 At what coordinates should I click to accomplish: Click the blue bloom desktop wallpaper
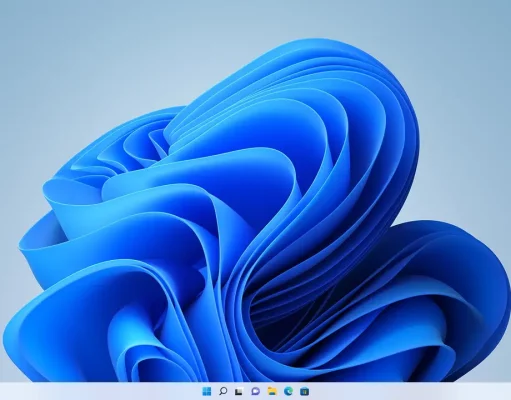point(253,233)
